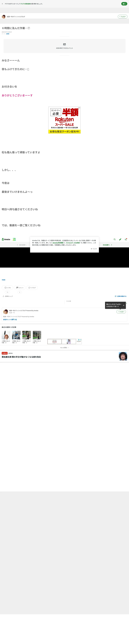Expand もっと見る for more articles
Screen dimensions: 129x644
(x=64, y=348)
